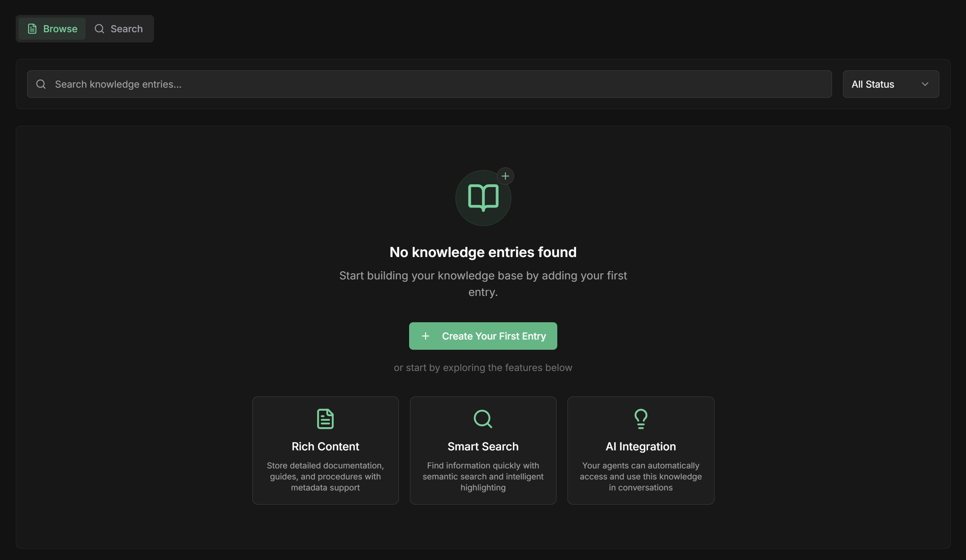Switch to the Browse tab
966x560 pixels.
tap(52, 29)
